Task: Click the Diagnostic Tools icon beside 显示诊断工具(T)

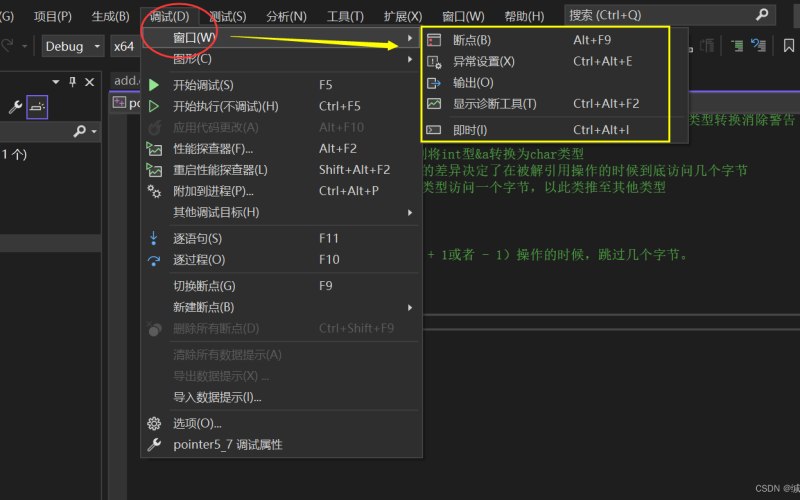Action: pyautogui.click(x=434, y=104)
